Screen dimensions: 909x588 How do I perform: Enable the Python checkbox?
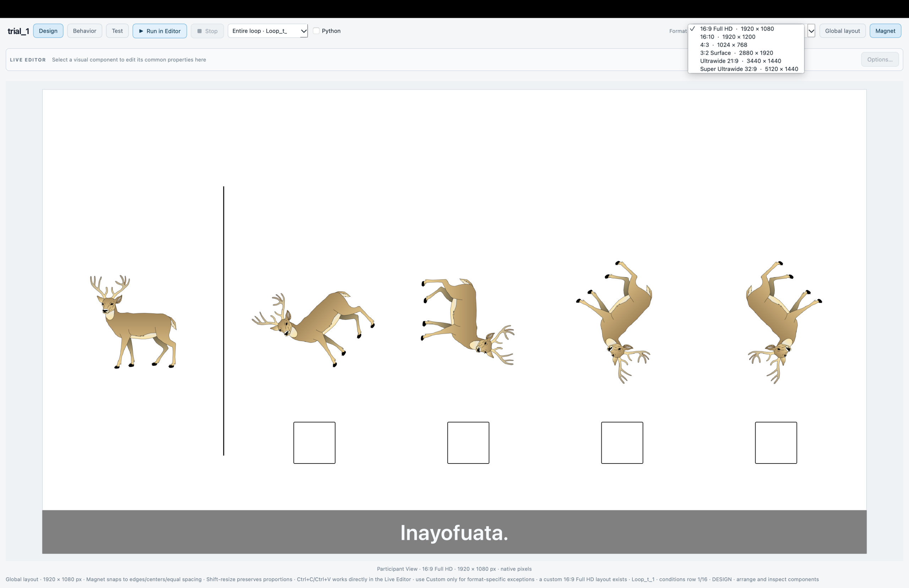(316, 31)
